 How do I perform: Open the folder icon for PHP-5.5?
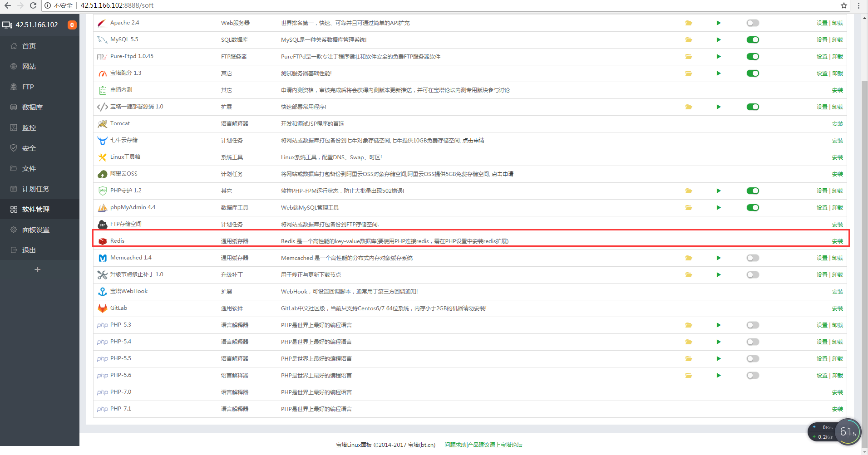(x=689, y=359)
